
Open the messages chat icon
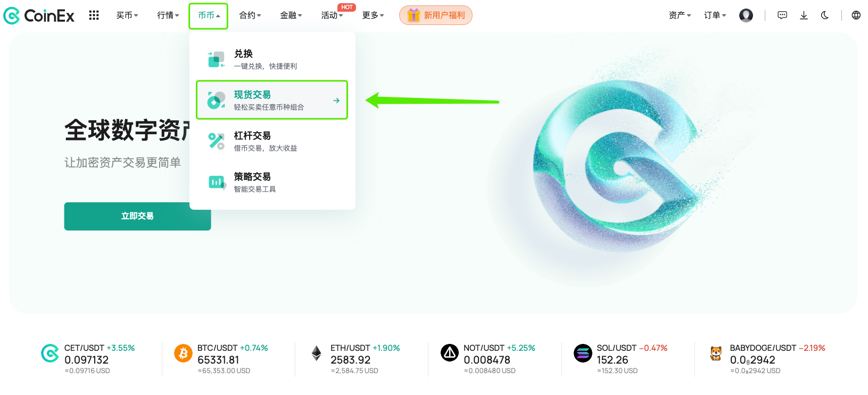782,15
